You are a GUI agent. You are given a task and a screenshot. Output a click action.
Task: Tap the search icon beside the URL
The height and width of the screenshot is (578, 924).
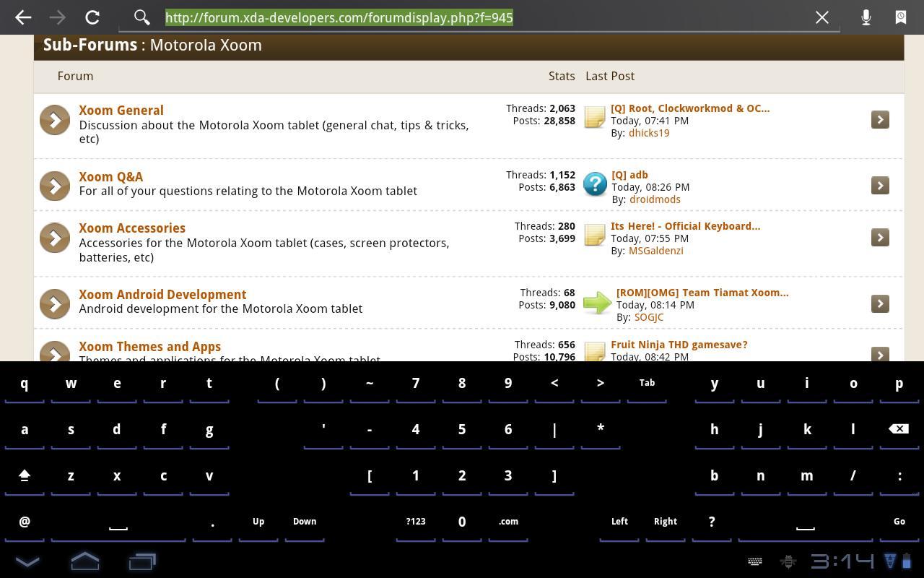pos(141,17)
